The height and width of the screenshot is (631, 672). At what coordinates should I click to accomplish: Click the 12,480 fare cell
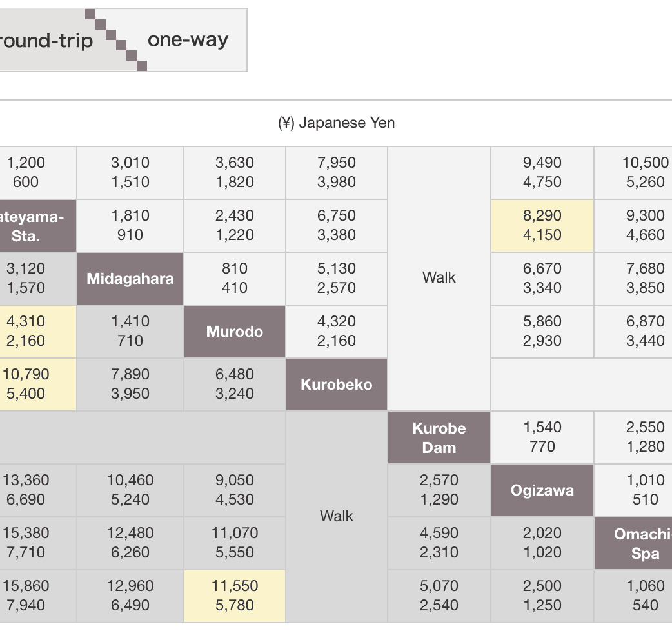[130, 543]
